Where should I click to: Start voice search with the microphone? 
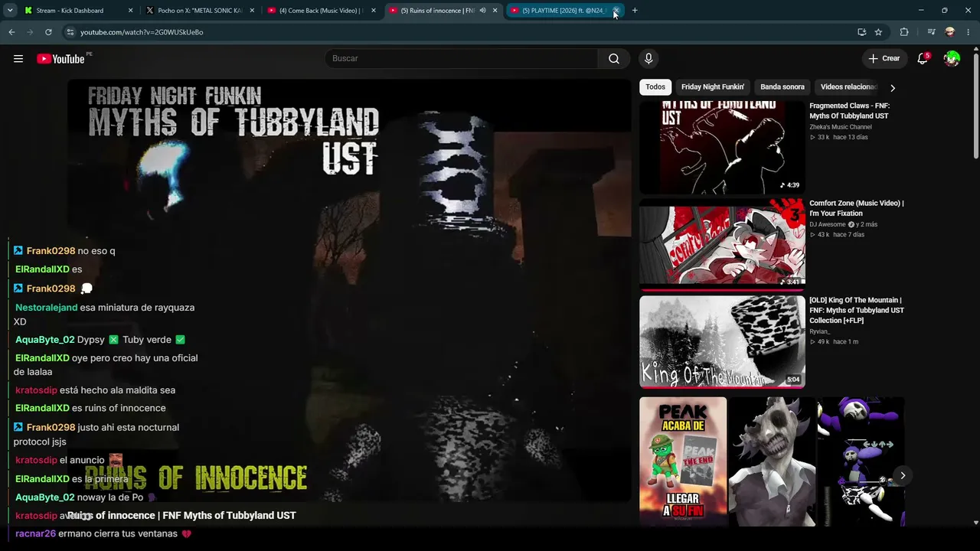coord(648,59)
